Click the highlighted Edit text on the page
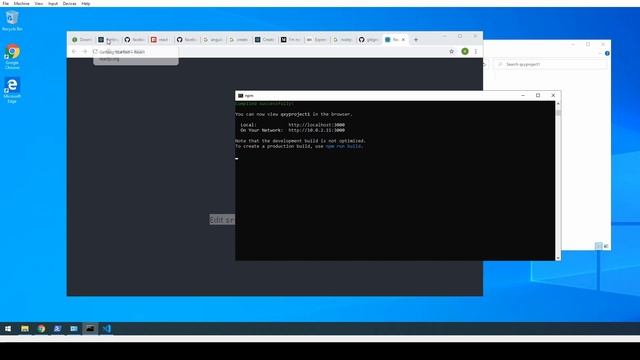The image size is (640, 360). coord(222,220)
